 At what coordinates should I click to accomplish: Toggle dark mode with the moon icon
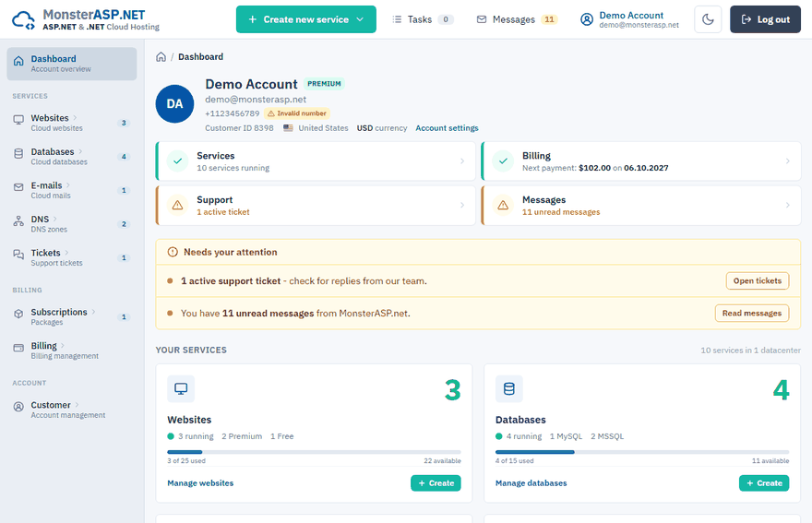[x=708, y=19]
